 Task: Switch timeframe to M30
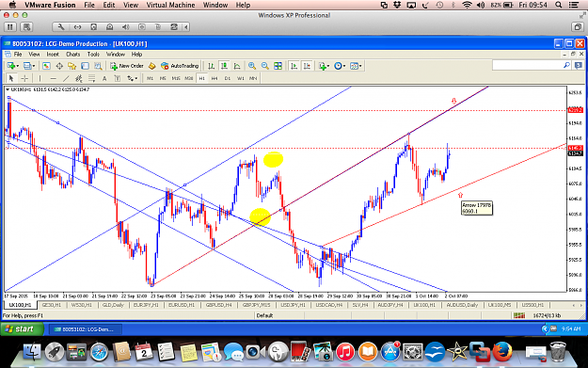[189, 78]
